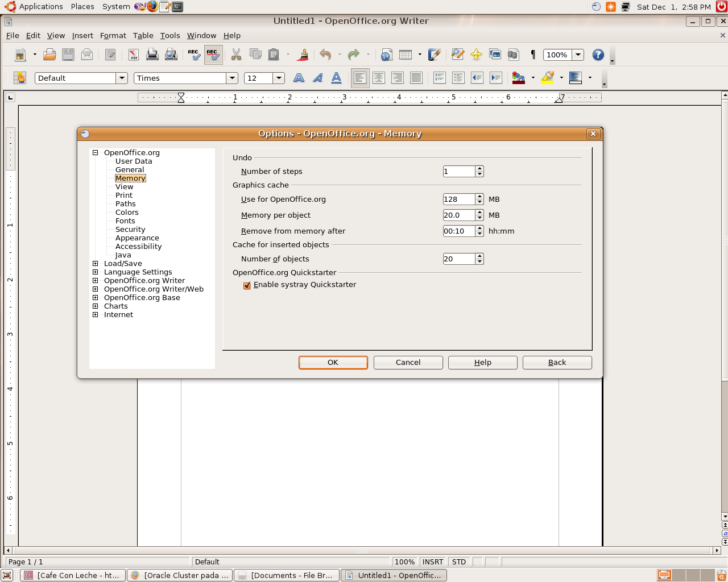Screen dimensions: 728x582
Task: Open the Font Color dropdown arrow
Action: coord(533,78)
